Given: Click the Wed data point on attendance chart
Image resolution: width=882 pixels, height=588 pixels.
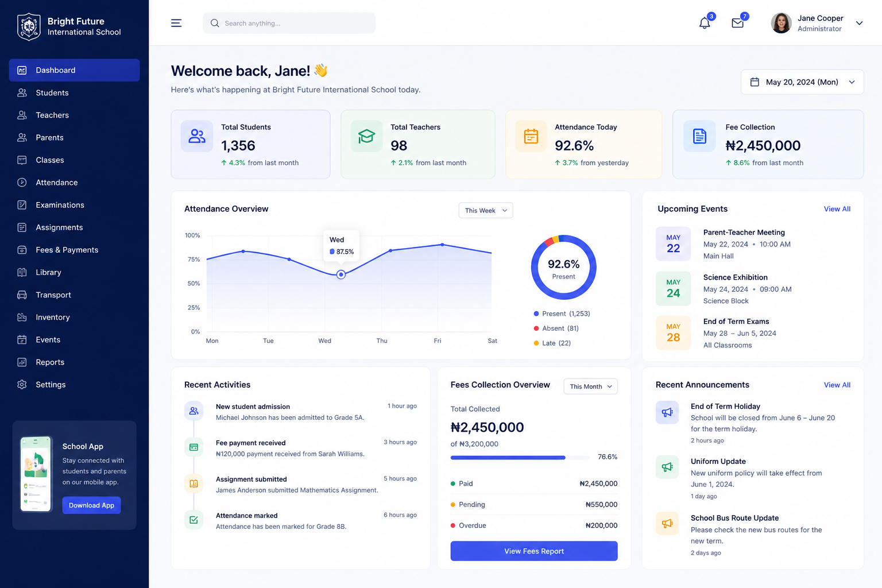Looking at the screenshot, I should pos(341,274).
